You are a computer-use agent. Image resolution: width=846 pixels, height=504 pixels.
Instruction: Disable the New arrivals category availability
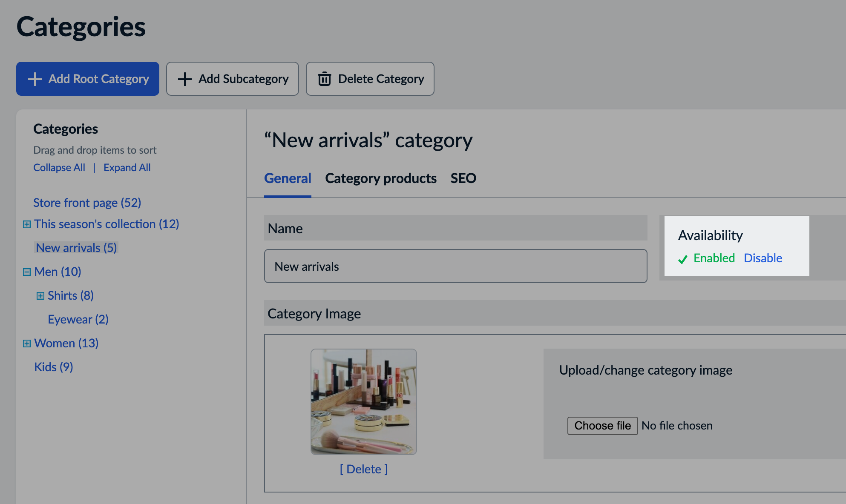pyautogui.click(x=763, y=258)
